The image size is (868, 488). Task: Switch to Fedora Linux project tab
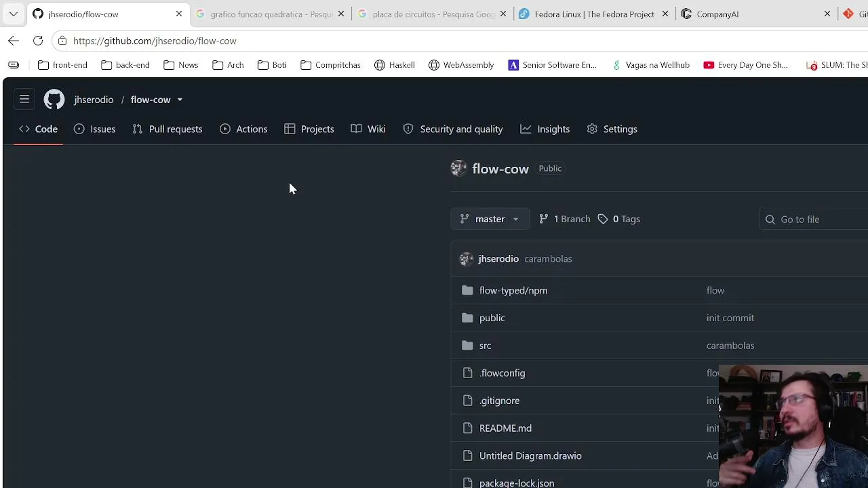(x=595, y=14)
